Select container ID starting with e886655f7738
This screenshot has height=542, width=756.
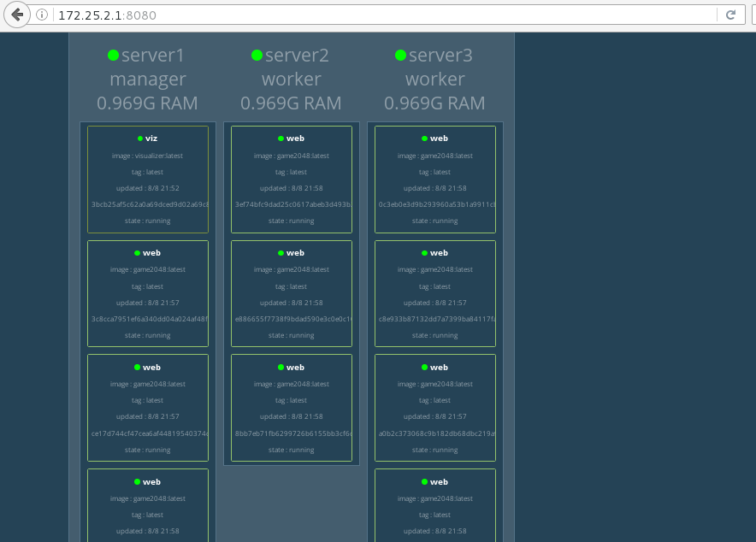pos(293,319)
